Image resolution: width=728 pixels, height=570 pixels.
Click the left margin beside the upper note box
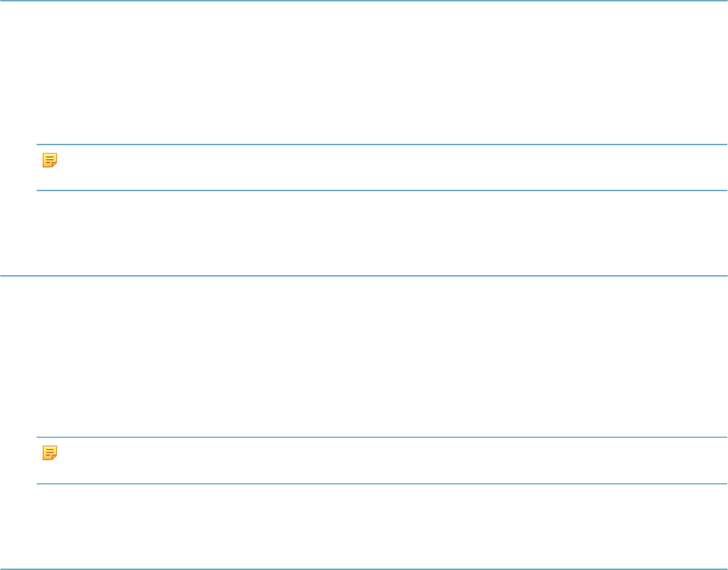pos(18,167)
